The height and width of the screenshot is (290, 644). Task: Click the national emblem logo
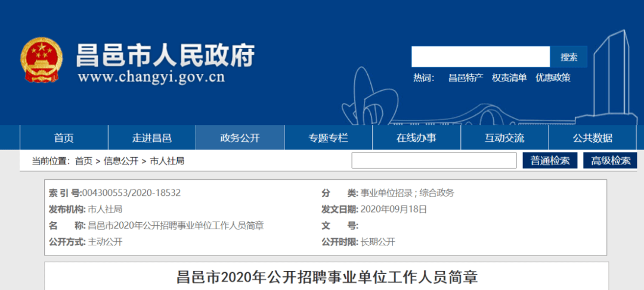click(x=41, y=60)
